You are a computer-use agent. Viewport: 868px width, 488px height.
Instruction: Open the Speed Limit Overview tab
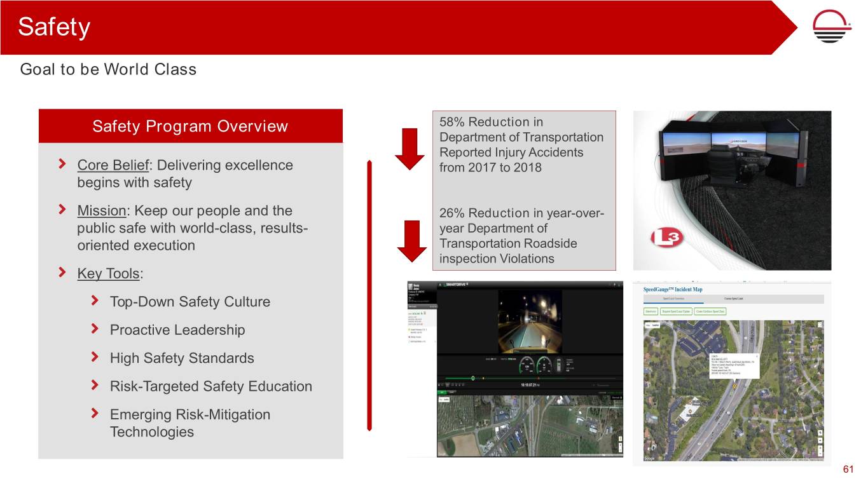coord(674,299)
